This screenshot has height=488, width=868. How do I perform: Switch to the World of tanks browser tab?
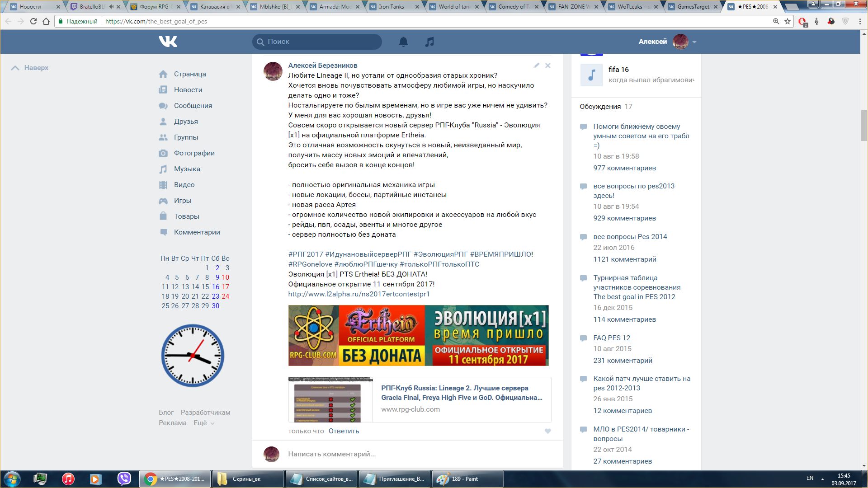coord(454,7)
